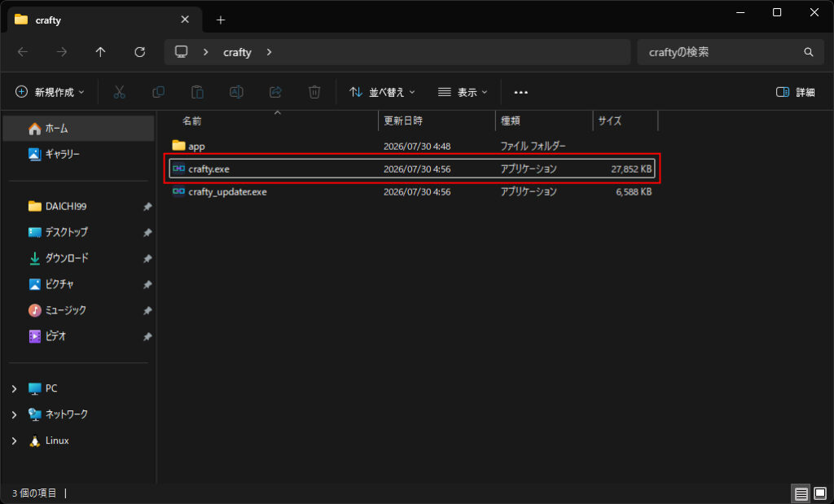Click 6,588 KB size cell
This screenshot has height=504, width=834.
coord(634,192)
